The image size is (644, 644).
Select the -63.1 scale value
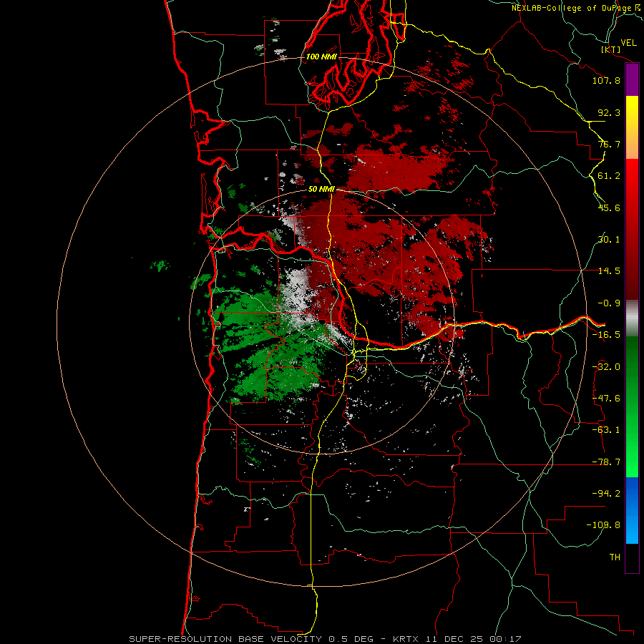(x=606, y=430)
